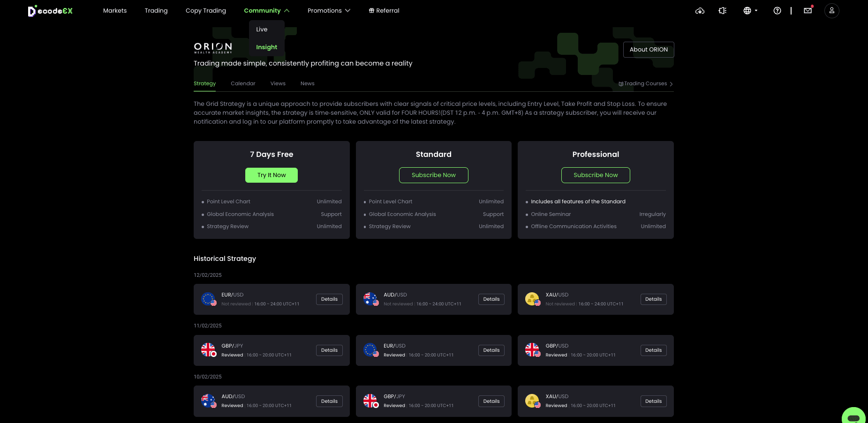Select Insight from the Community menu
The height and width of the screenshot is (423, 868).
coord(266,47)
